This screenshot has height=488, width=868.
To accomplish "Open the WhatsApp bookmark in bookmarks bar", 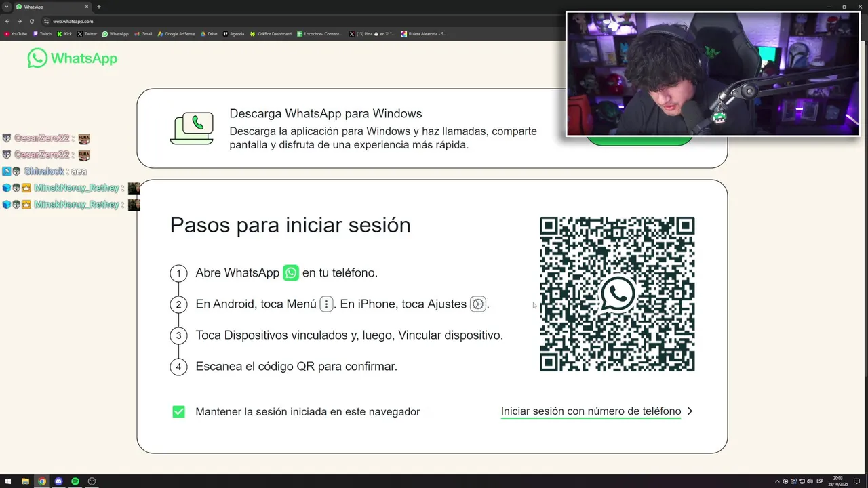I will pos(115,33).
